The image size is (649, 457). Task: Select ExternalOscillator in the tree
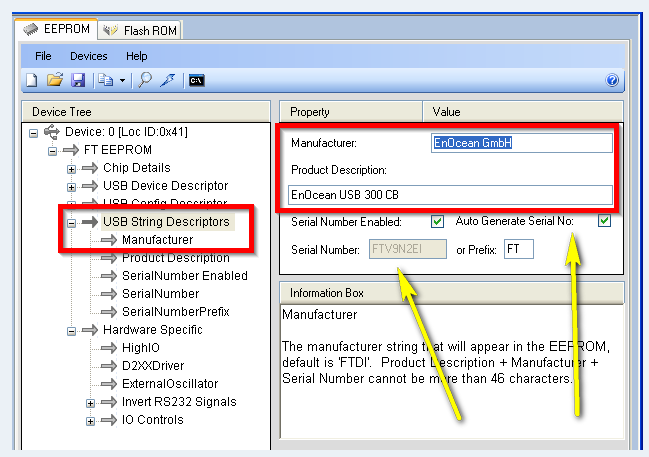coord(170,384)
